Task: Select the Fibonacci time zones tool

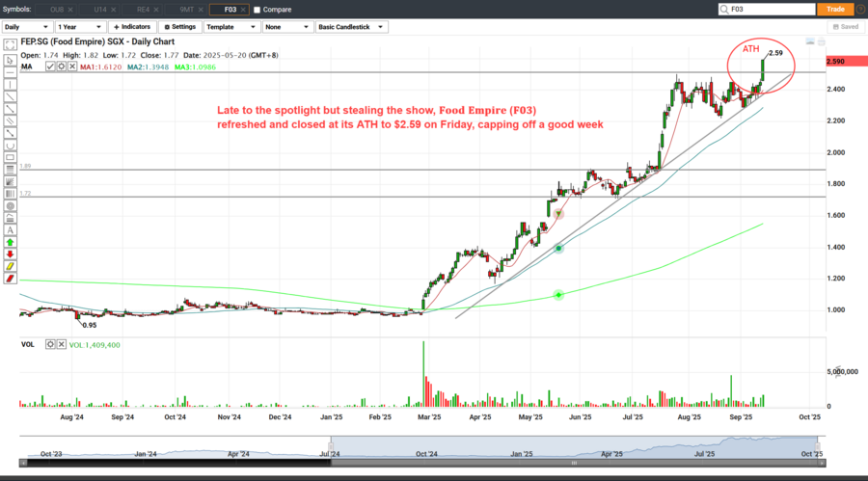Action: tap(10, 194)
